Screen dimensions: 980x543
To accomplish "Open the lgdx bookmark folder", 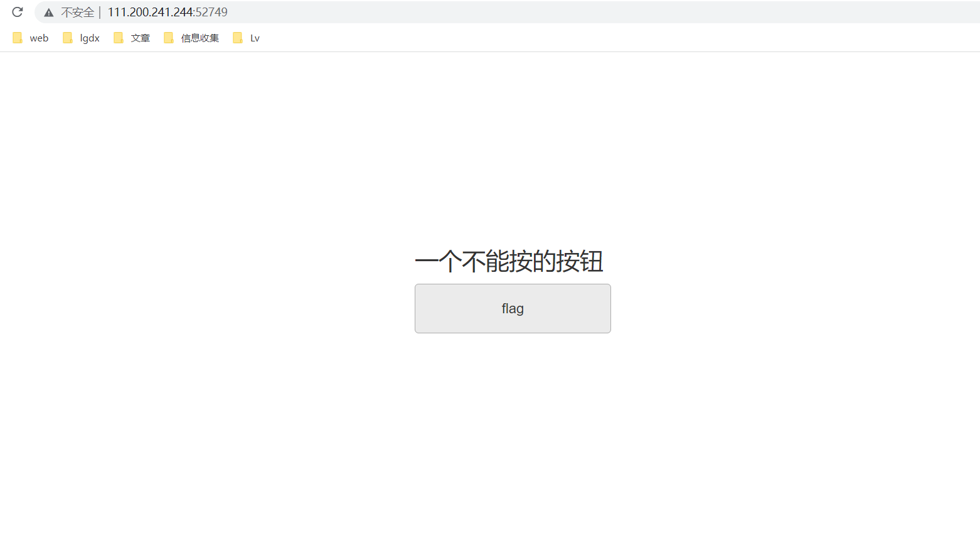I will (x=81, y=38).
